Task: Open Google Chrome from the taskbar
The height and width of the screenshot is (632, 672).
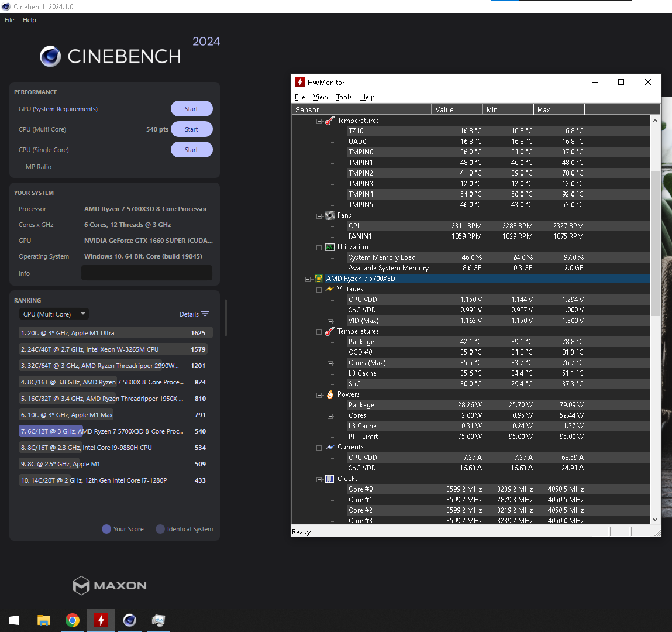Action: pos(73,620)
